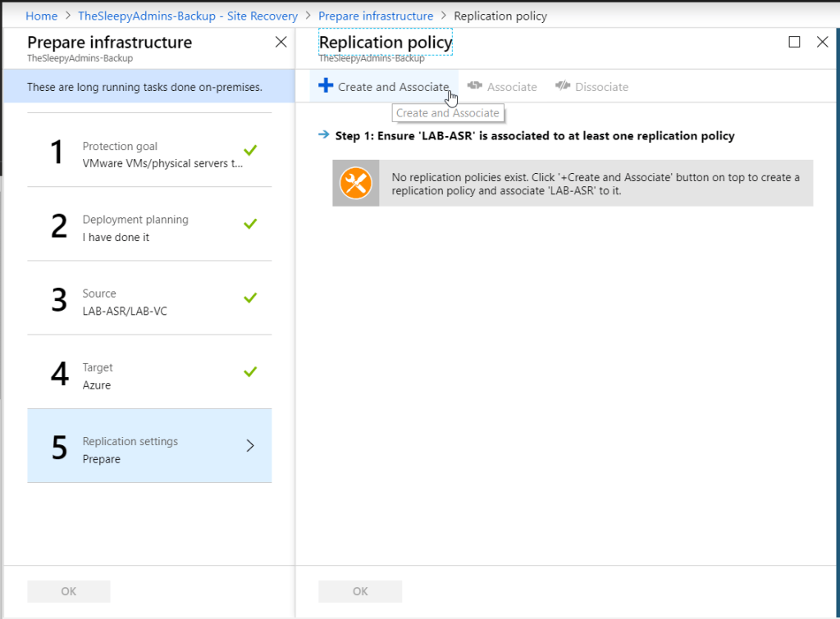Click the Create and Associate tooltip label
Screen dimensions: 840x619
coord(448,112)
